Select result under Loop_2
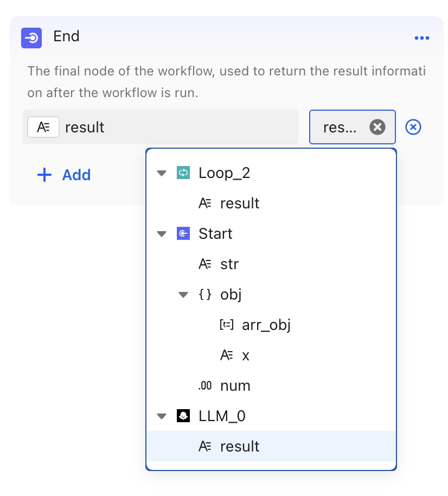Image resolution: width=448 pixels, height=496 pixels. (271, 203)
